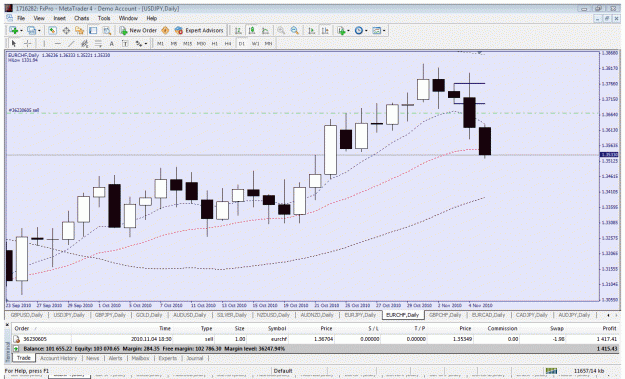The image size is (625, 379).
Task: Click the Expert Advisors button
Action: click(199, 31)
